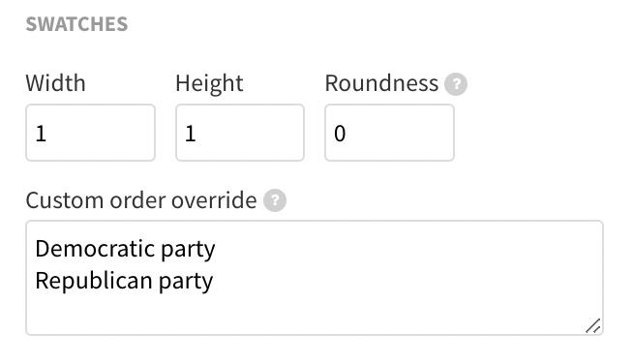This screenshot has height=364, width=633.
Task: Set cursor after the word Republican
Action: pyautogui.click(x=153, y=281)
